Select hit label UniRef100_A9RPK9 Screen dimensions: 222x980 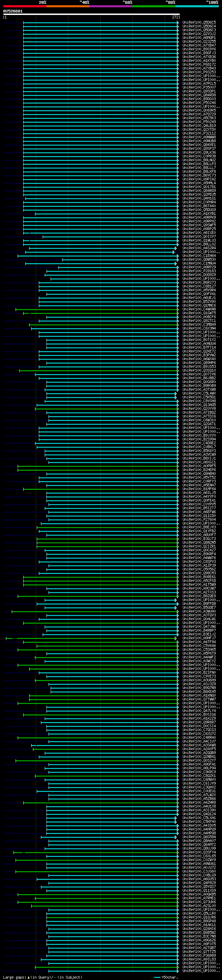[x=199, y=218]
